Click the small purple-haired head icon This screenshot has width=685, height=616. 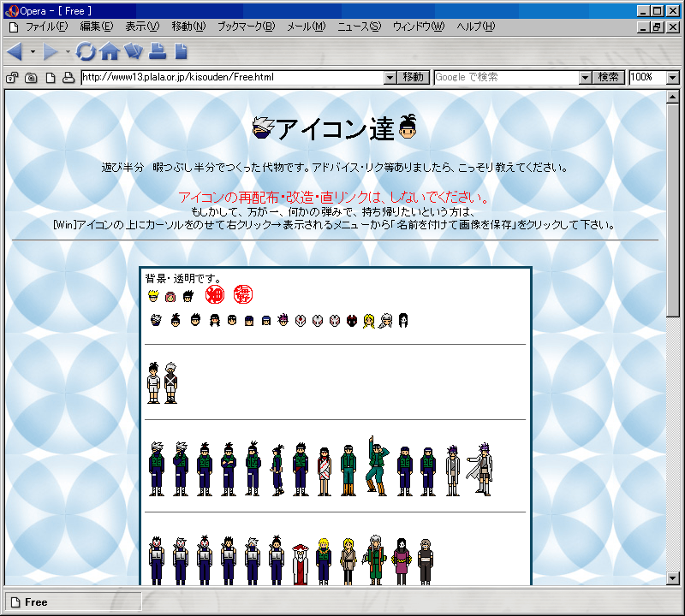283,320
